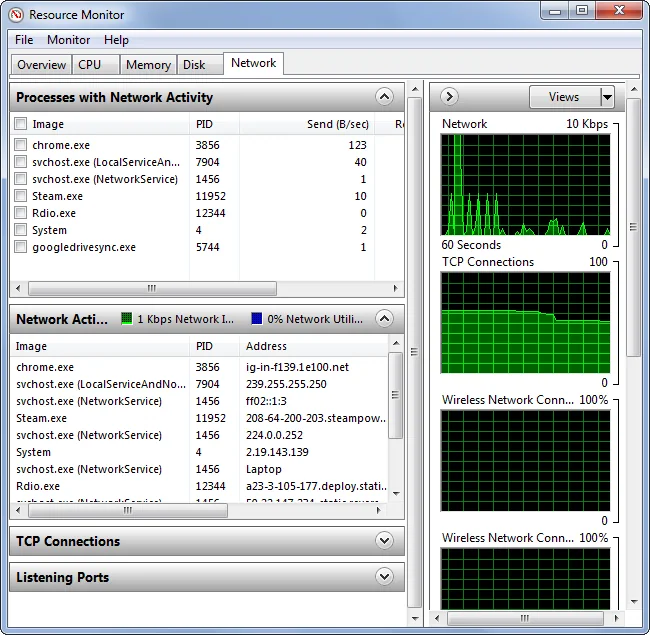The width and height of the screenshot is (650, 635).
Task: Select address 239.255.255.250 row
Action: pos(199,384)
